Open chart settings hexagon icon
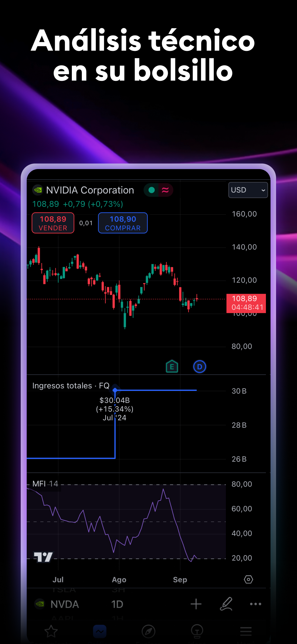 click(x=248, y=579)
